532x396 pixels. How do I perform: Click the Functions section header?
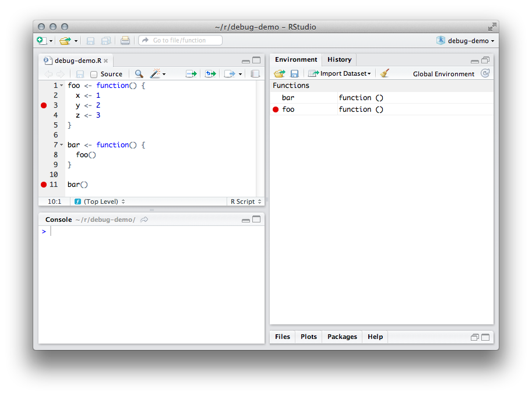pyautogui.click(x=381, y=86)
